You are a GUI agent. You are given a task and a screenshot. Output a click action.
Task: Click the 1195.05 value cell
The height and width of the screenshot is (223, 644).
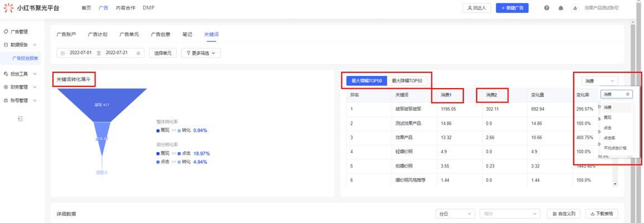coord(449,109)
